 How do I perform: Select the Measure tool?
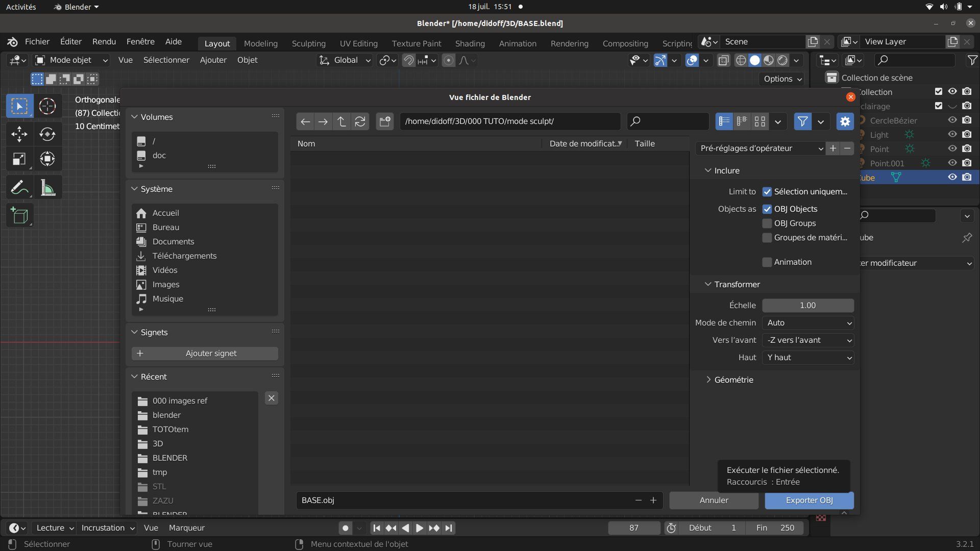click(x=47, y=188)
